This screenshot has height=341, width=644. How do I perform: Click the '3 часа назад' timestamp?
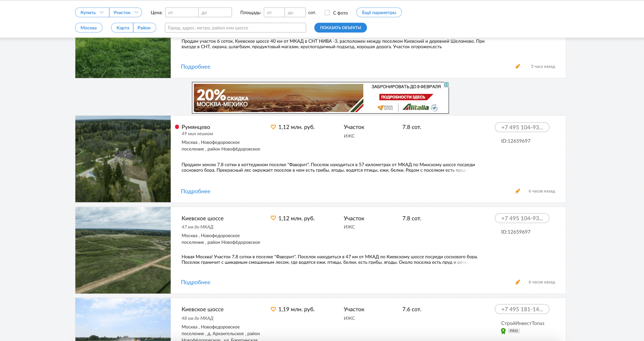click(543, 67)
